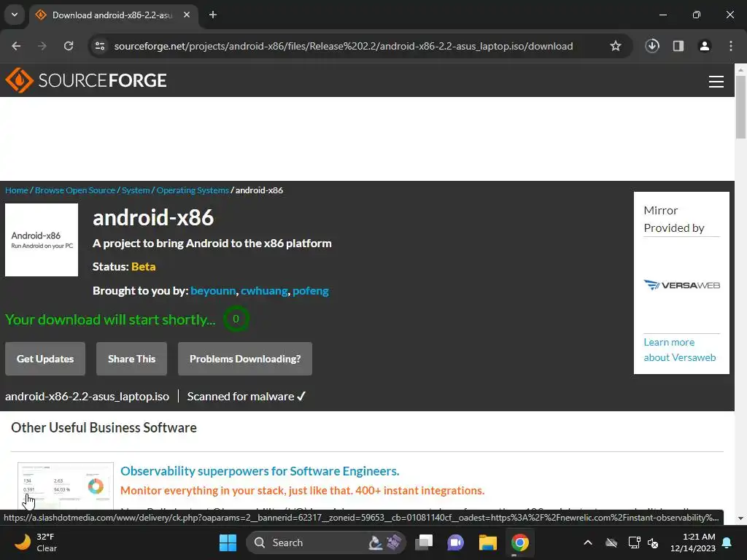Open Chrome three-dot menu

731,46
